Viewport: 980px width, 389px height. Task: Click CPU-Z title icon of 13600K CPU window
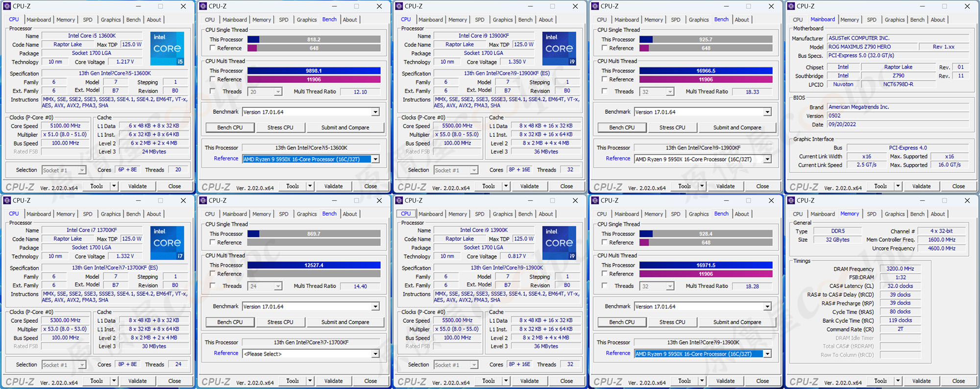(7, 6)
